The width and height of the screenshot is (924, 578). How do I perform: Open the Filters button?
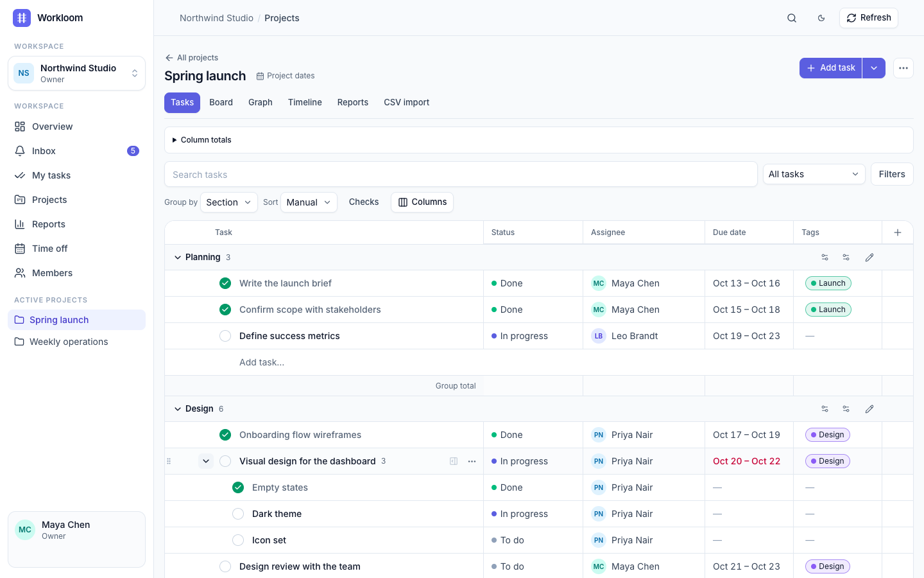(892, 174)
